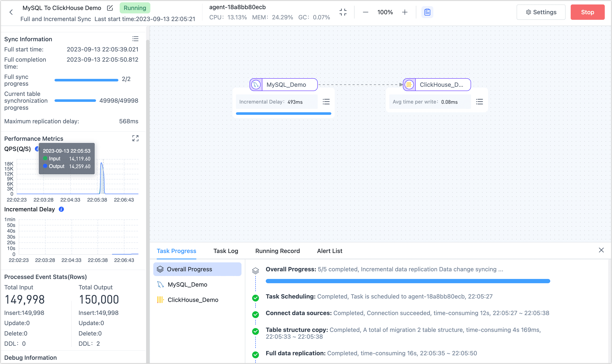
Task: View the Incremental Delay info icon
Action: coord(61,209)
